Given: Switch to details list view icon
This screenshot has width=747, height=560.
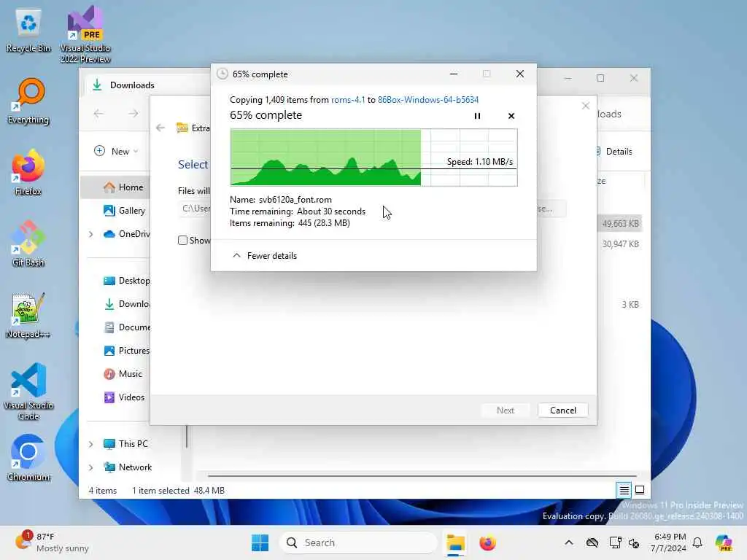Looking at the screenshot, I should pyautogui.click(x=624, y=490).
